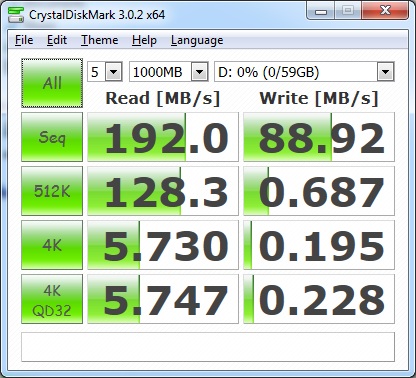
Task: Close the CrystalDiskMark window
Action: click(386, 11)
